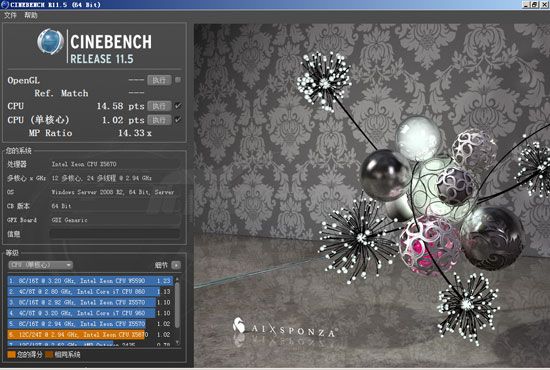Open the 文件 menu

pos(11,15)
